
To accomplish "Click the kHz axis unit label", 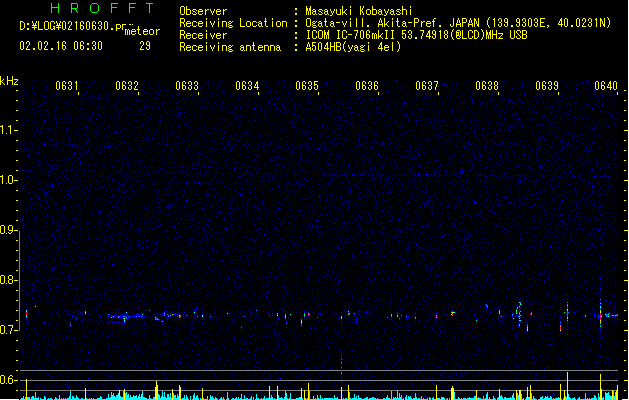I will click(9, 81).
